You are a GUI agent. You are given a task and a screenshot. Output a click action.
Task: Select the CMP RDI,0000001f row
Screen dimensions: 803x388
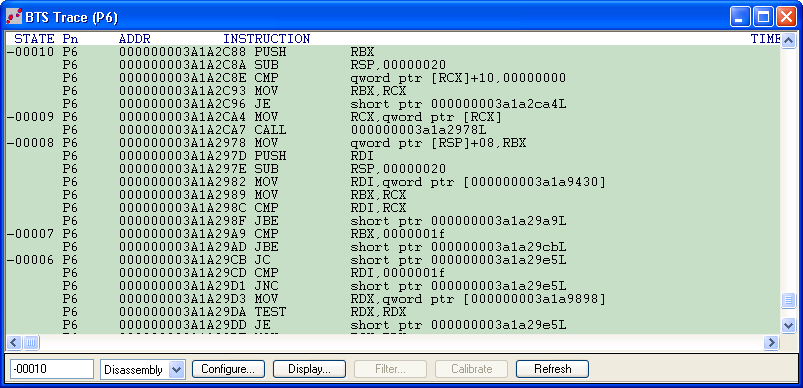click(393, 273)
